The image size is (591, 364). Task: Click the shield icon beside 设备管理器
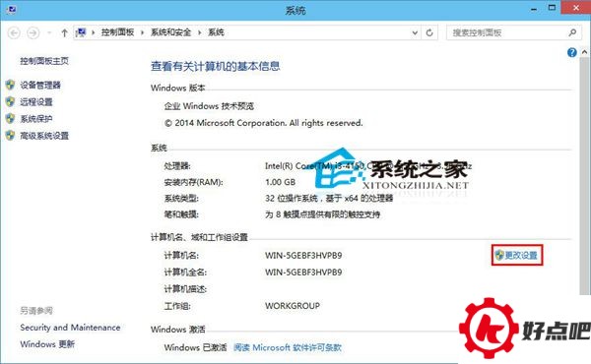coord(10,85)
